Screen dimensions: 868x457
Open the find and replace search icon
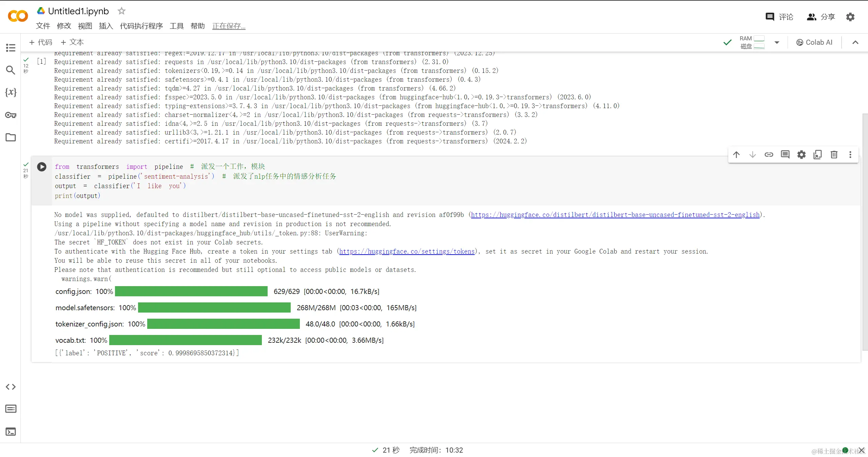pyautogui.click(x=11, y=70)
